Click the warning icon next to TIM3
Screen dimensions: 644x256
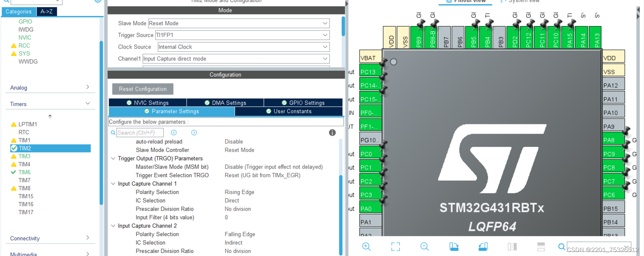pyautogui.click(x=14, y=156)
